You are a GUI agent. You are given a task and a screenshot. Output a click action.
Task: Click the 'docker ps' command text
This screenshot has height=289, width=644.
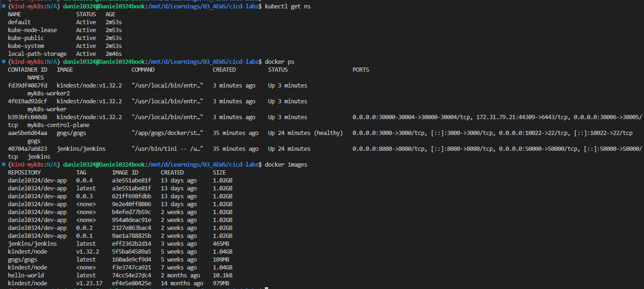tap(279, 62)
